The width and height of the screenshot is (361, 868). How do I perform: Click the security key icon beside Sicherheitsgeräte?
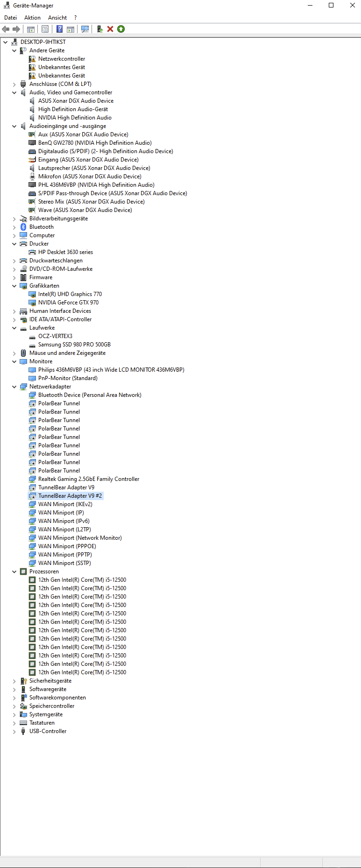coord(23,681)
